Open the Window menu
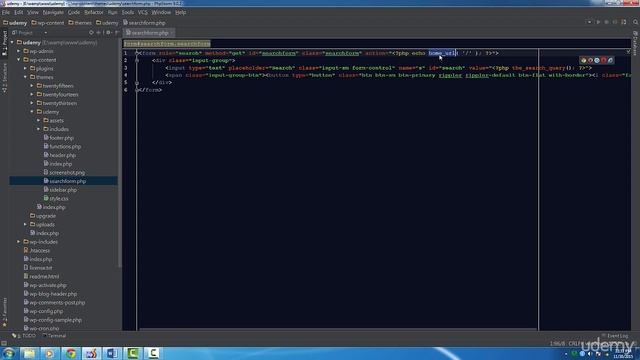 (x=161, y=12)
